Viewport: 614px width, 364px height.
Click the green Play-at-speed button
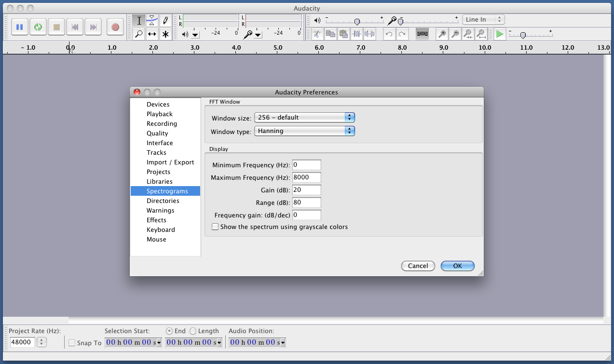click(500, 34)
